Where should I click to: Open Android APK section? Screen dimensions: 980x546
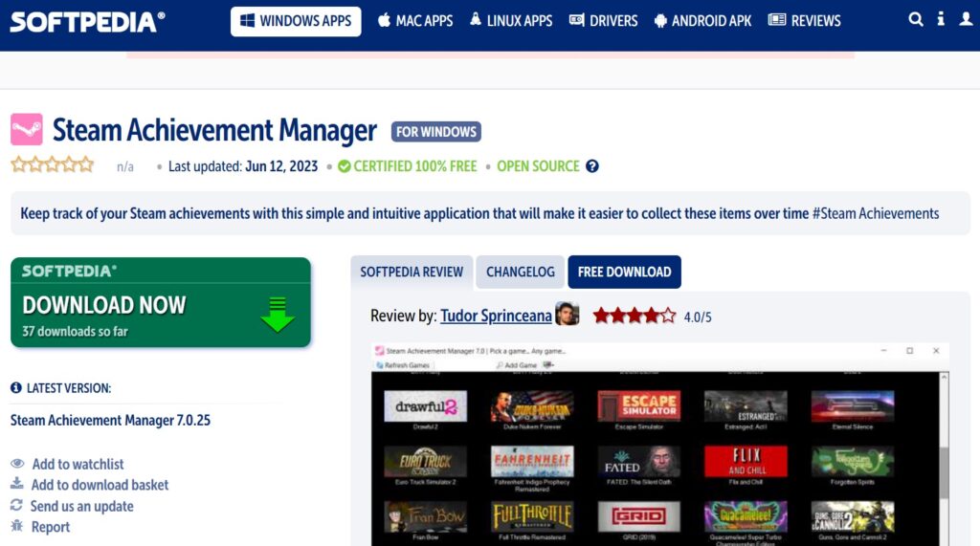point(702,21)
